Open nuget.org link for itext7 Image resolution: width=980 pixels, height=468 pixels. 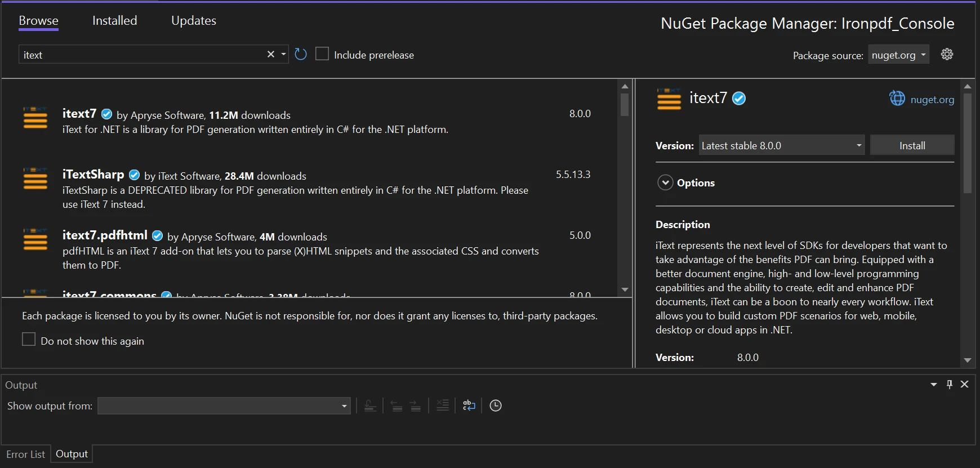932,99
